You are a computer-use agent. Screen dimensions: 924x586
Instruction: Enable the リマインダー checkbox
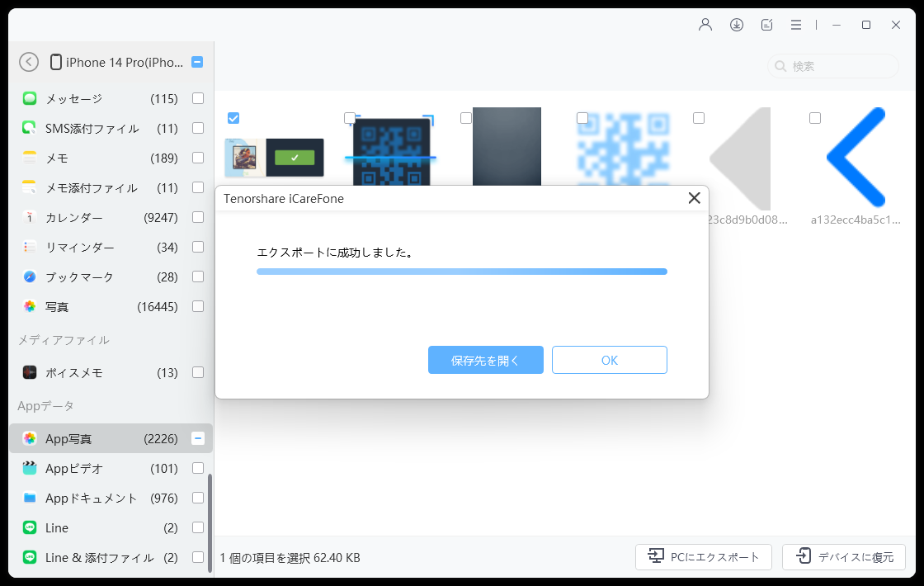click(198, 247)
